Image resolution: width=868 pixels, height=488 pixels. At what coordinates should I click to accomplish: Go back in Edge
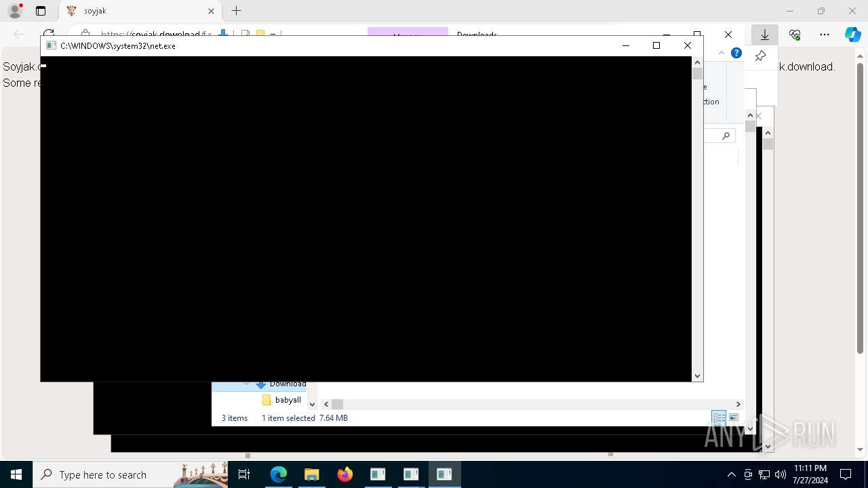point(19,34)
